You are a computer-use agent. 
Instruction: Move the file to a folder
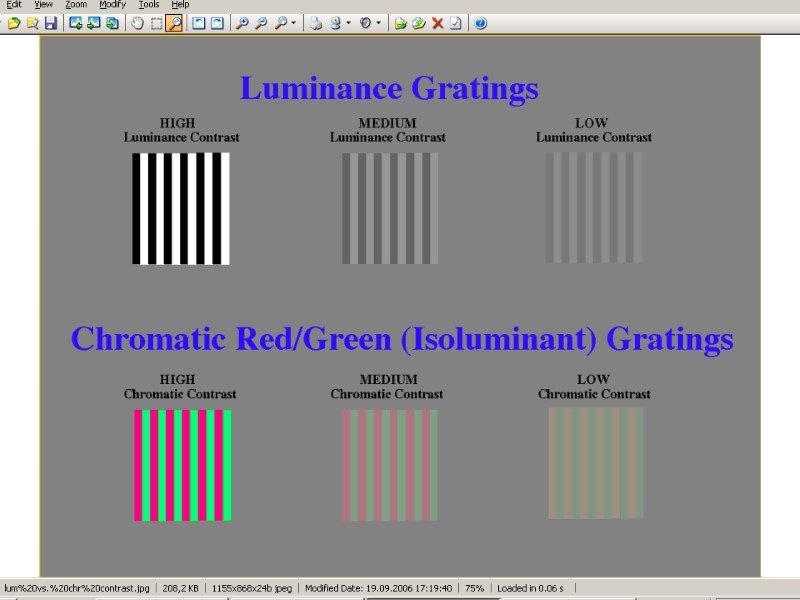419,23
